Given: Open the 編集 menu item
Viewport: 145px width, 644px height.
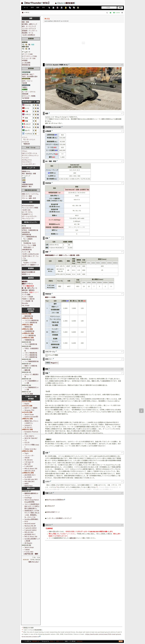Looking at the screenshot, I should (x=38, y=8).
